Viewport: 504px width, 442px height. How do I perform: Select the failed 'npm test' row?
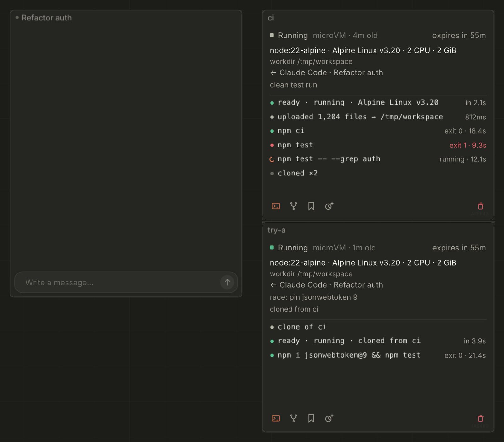point(378,145)
